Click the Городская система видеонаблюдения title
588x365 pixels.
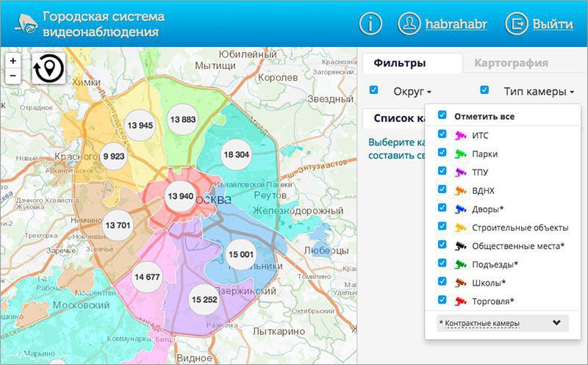coord(104,24)
